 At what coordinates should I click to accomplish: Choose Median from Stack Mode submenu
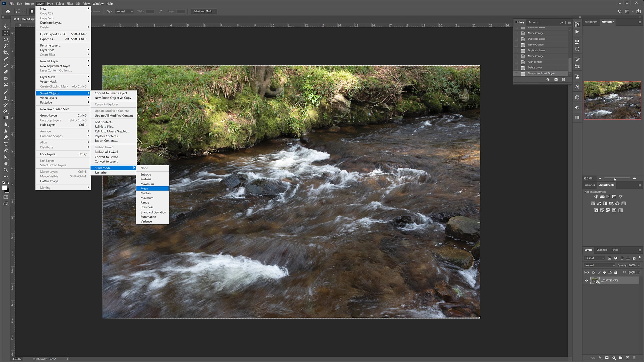(x=146, y=193)
